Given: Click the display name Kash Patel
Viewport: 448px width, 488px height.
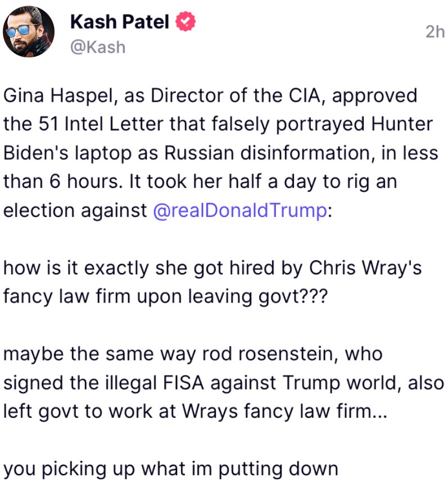Looking at the screenshot, I should [x=120, y=22].
